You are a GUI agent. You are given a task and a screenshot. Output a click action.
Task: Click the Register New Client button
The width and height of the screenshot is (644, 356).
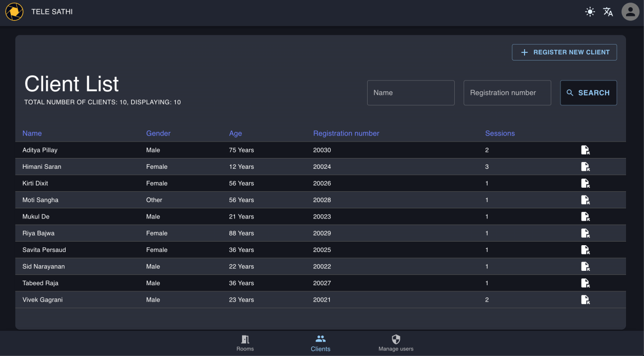pos(564,52)
